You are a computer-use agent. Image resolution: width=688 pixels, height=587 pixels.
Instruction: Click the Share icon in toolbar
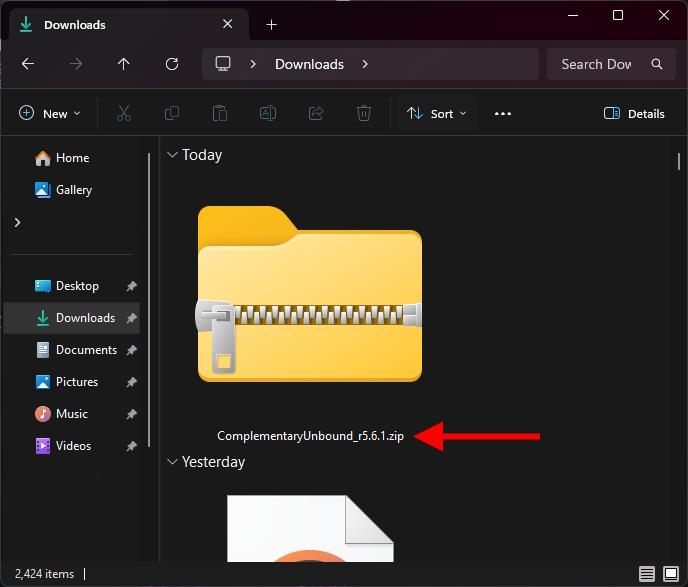tap(317, 114)
